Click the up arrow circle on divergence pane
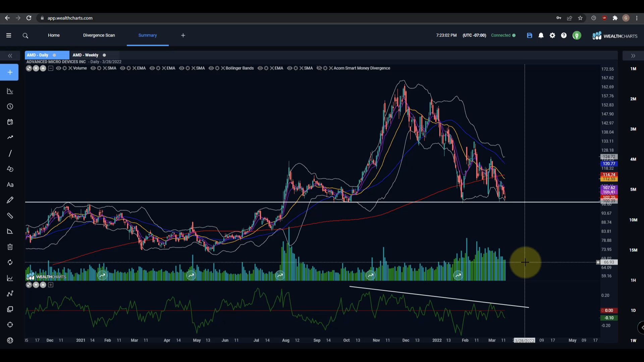The width and height of the screenshot is (644, 362). point(43,285)
